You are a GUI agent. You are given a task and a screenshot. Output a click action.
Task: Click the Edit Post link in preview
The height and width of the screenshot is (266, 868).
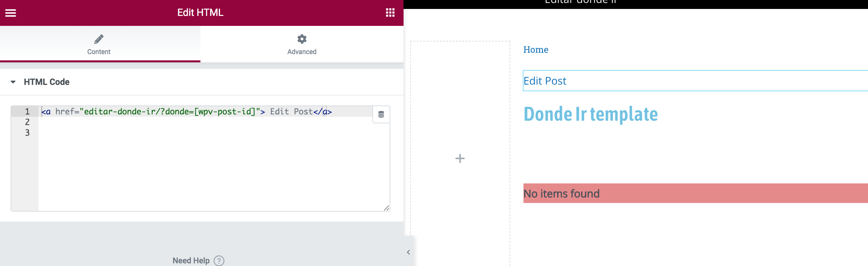point(545,81)
